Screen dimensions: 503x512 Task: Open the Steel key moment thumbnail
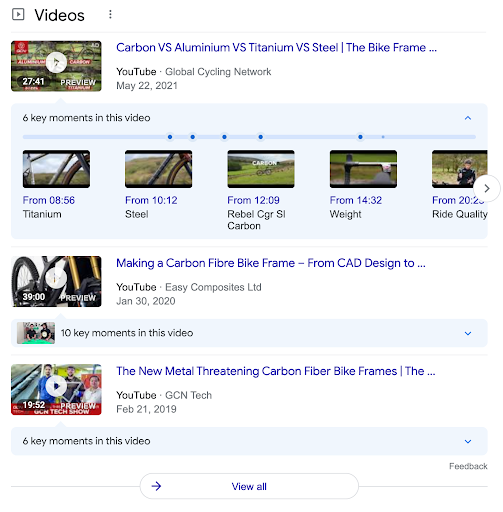point(159,169)
